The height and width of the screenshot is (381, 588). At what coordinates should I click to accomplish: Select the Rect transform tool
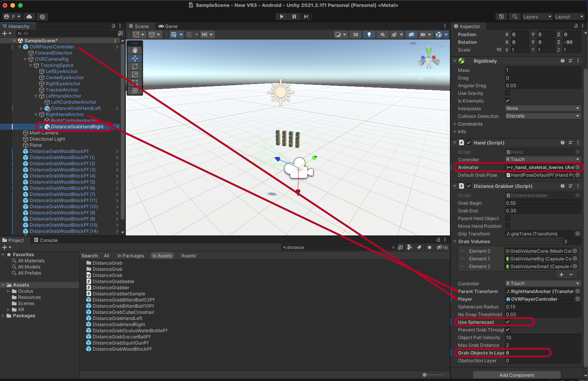pyautogui.click(x=135, y=83)
